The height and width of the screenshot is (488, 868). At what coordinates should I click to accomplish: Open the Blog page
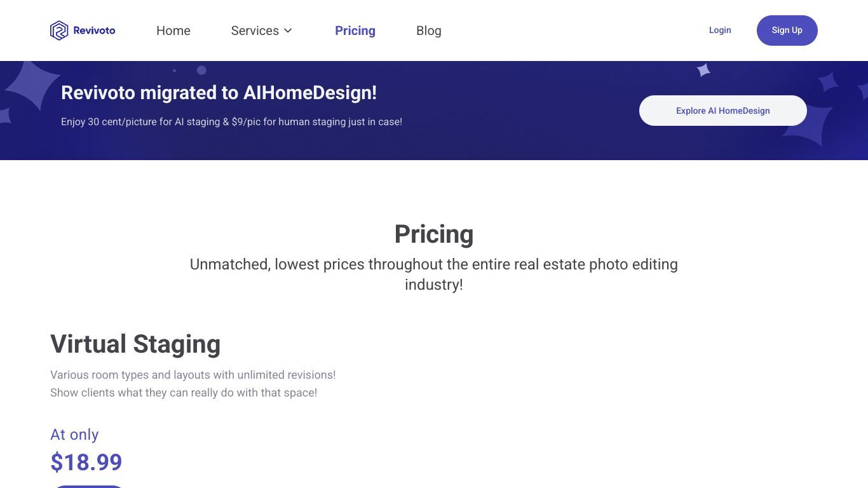point(428,30)
